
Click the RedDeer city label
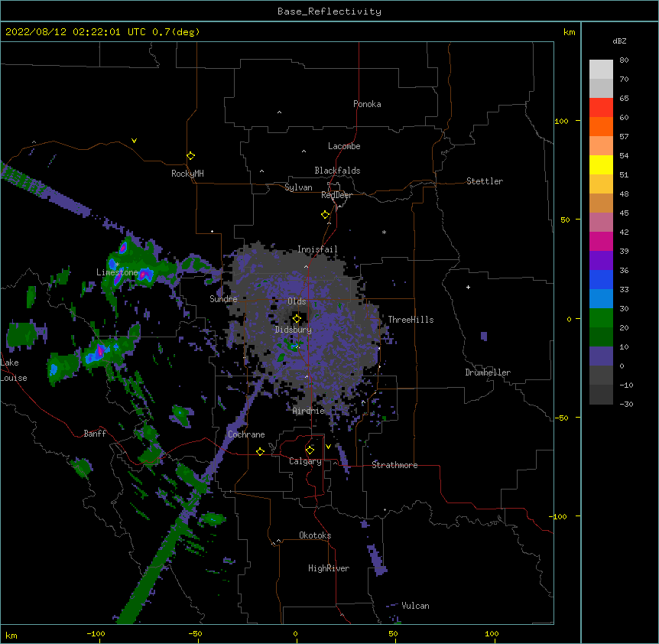point(336,195)
